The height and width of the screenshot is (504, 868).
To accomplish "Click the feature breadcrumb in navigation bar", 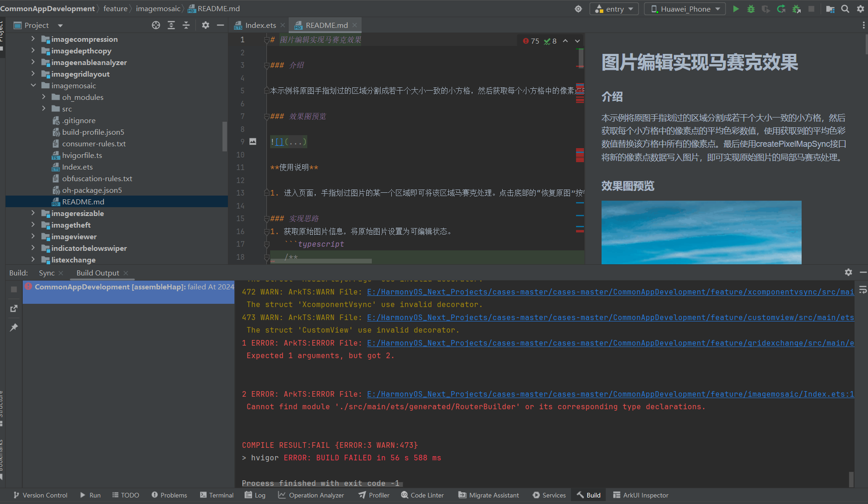I will coord(115,9).
